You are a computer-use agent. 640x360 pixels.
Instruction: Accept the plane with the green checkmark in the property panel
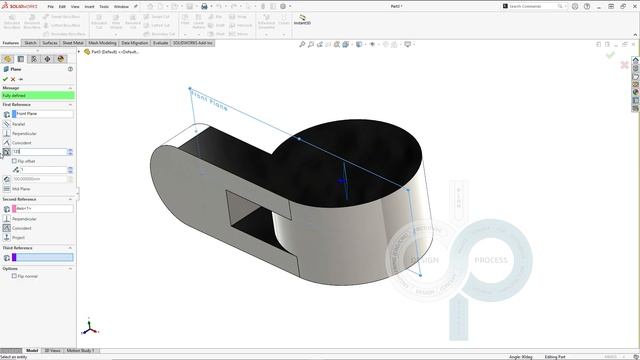(x=5, y=79)
